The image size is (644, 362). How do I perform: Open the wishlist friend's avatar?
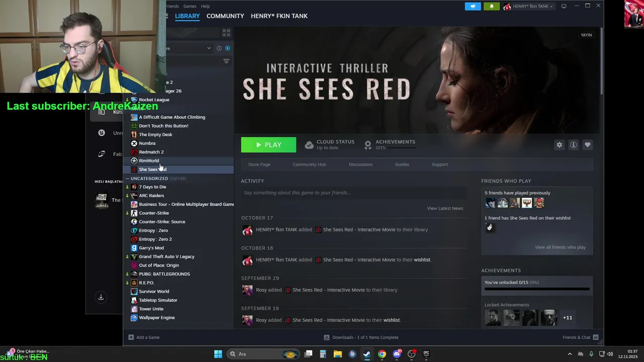coord(490,228)
